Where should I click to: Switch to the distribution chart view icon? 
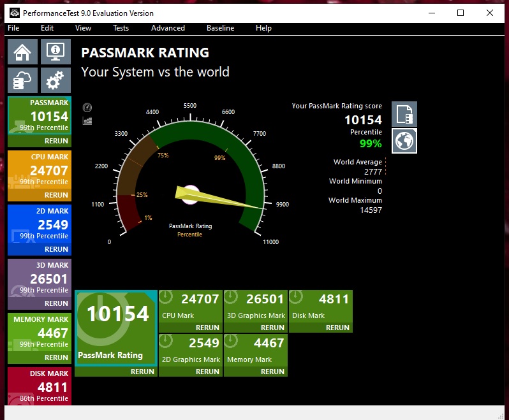click(x=87, y=120)
